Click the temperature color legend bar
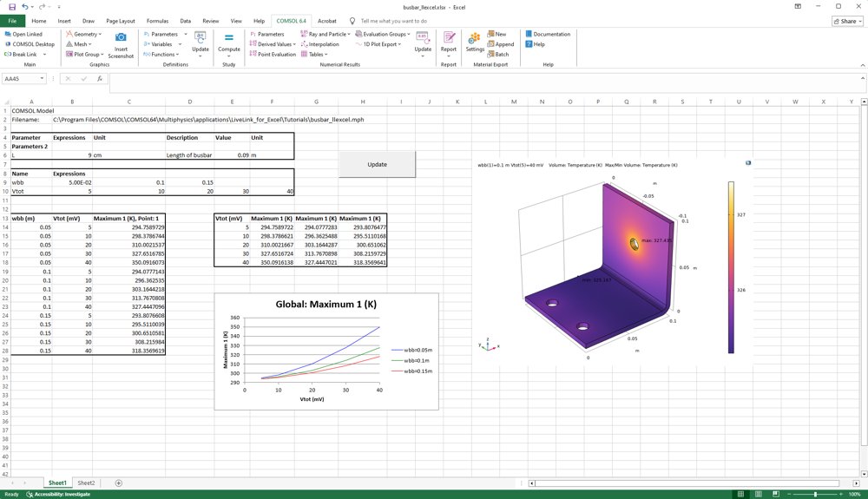868x499 pixels. click(x=731, y=267)
